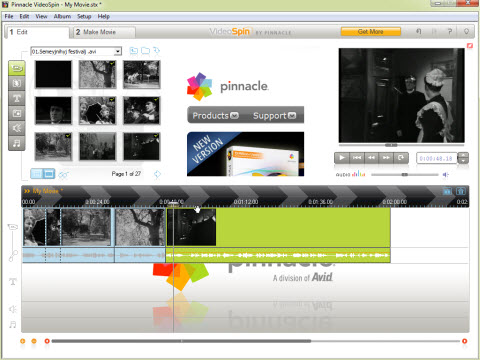
Task: Open the music album tab icon
Action: [17, 143]
